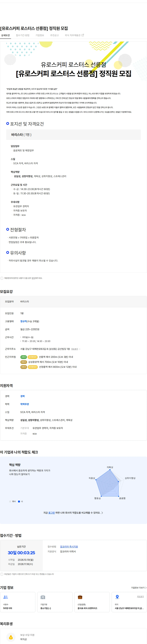Viewport: 147px width, 644px height.
Task: Click the 30일 remaining time countdown
Action: 21,552
